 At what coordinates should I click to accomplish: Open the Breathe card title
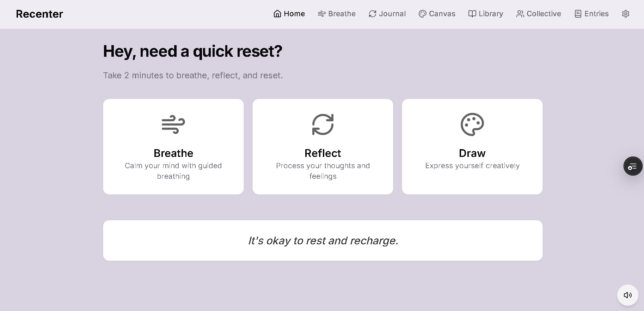173,153
